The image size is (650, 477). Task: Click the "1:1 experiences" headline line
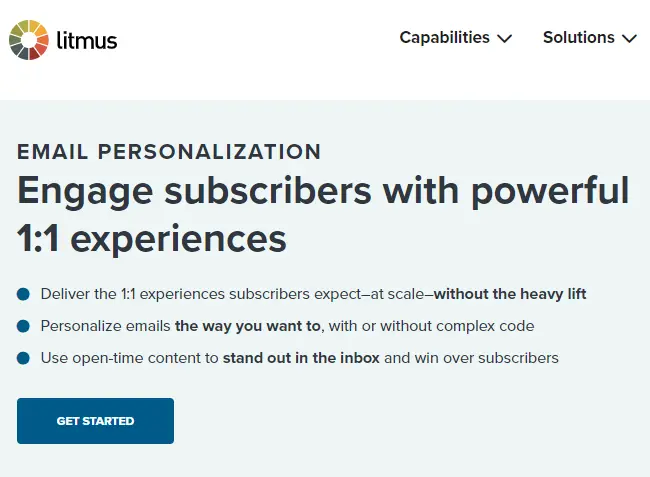(152, 238)
